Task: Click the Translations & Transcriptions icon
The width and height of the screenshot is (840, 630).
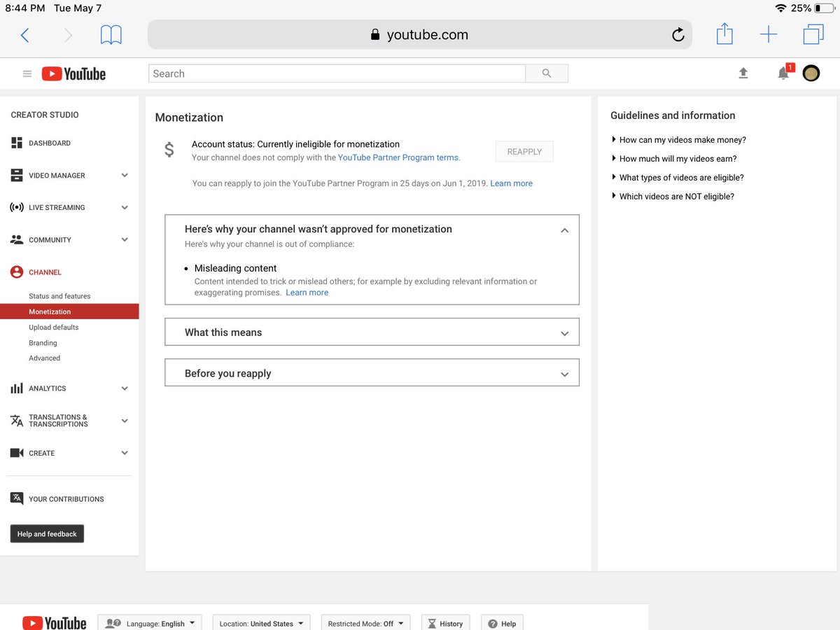Action: (17, 421)
